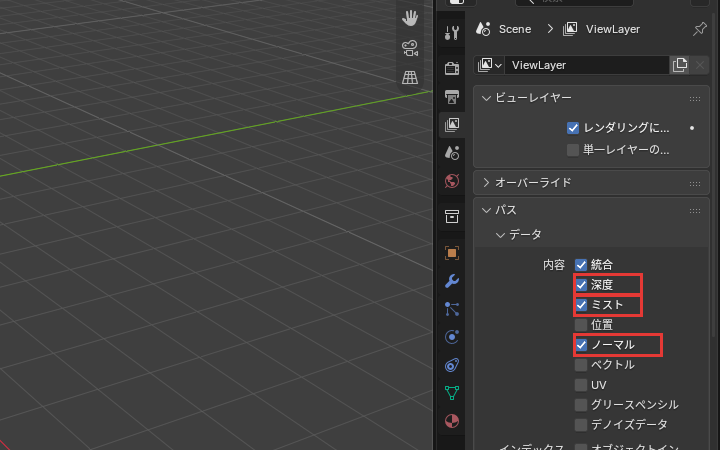720x450 pixels.
Task: Enable the デノイズデータ pass checkbox
Action: pos(581,425)
